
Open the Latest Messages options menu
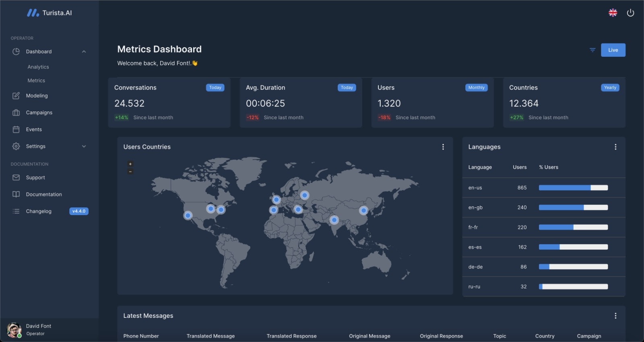pos(615,316)
